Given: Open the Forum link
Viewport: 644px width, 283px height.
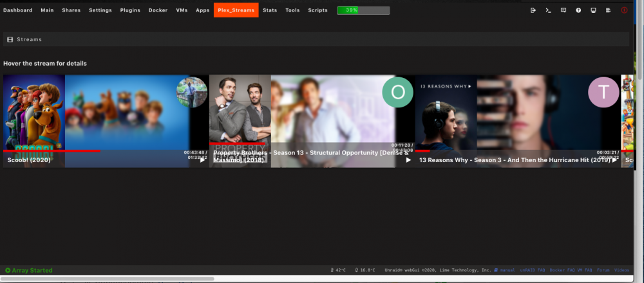Looking at the screenshot, I should click(x=603, y=270).
